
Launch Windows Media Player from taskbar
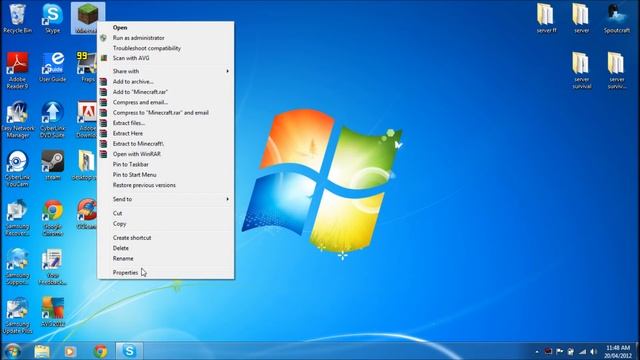70,351
